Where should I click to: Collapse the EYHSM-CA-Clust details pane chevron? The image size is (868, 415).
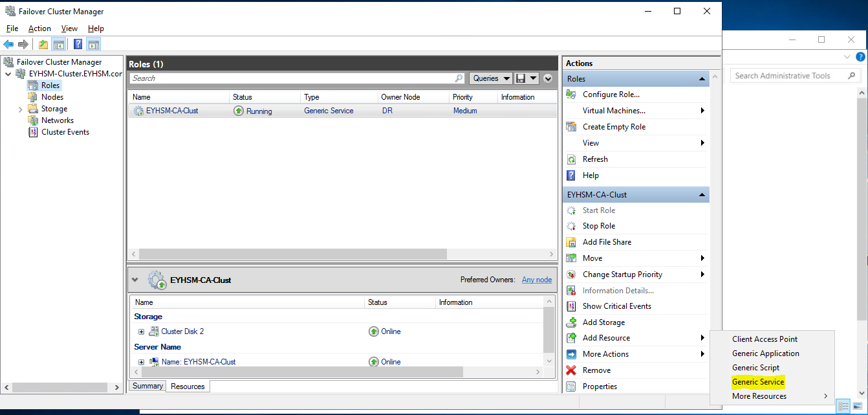click(135, 280)
